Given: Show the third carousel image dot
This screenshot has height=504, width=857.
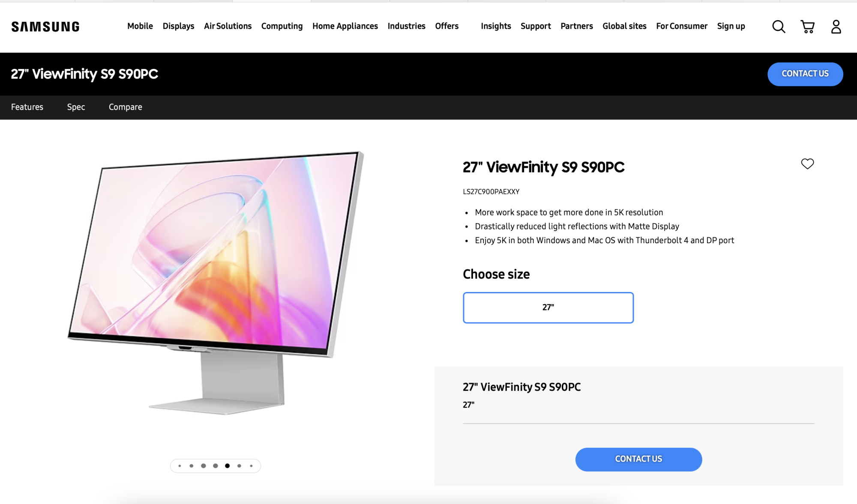Looking at the screenshot, I should coord(204,465).
